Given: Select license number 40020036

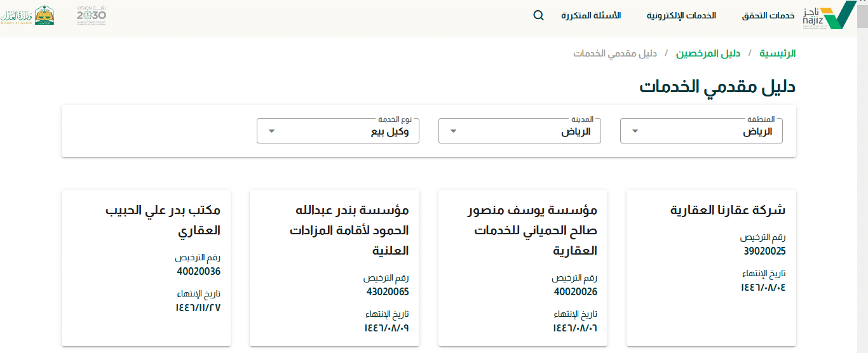Looking at the screenshot, I should (199, 271).
